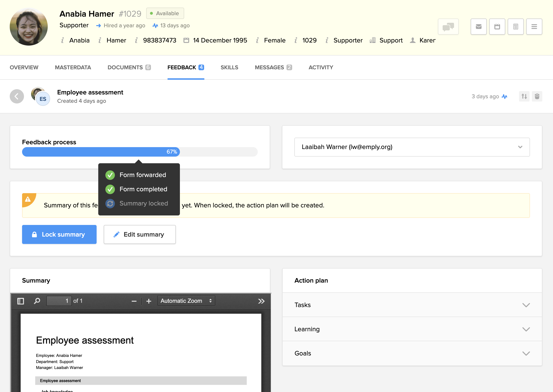Click the calendar icon button in header
The height and width of the screenshot is (392, 553).
(x=497, y=27)
